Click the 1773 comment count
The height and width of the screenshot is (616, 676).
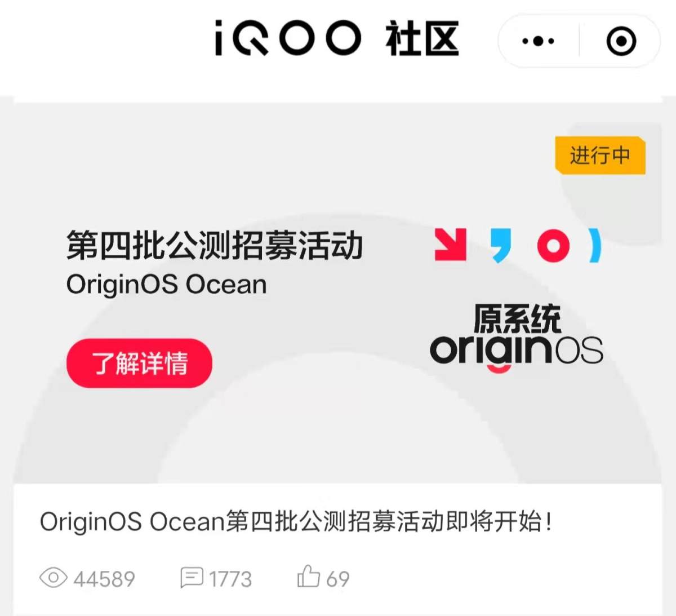click(x=230, y=579)
